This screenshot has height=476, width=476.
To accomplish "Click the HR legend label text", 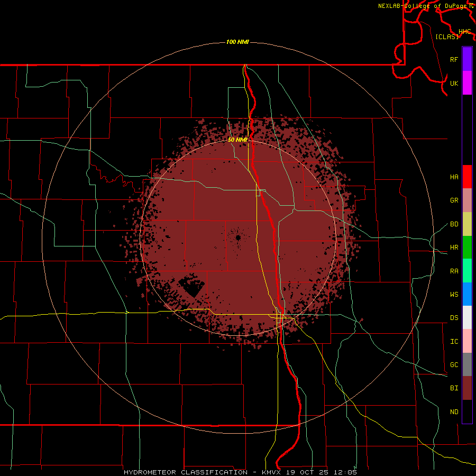I will 454,248.
